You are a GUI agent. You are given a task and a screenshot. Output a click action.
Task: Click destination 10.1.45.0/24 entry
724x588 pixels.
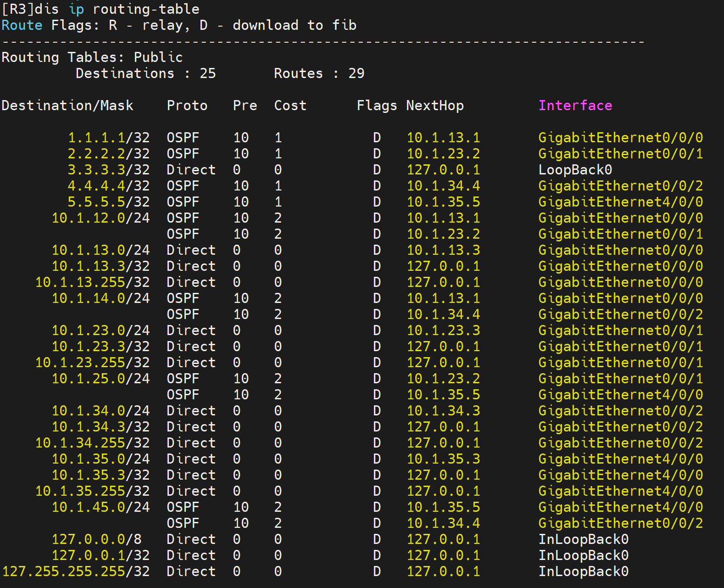pos(100,507)
